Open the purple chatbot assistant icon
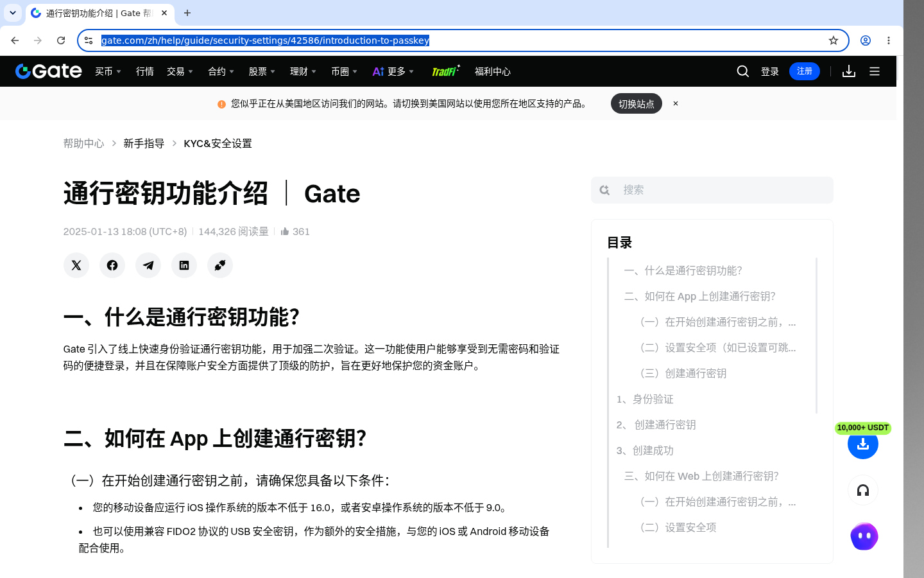The image size is (924, 578). pos(864,536)
